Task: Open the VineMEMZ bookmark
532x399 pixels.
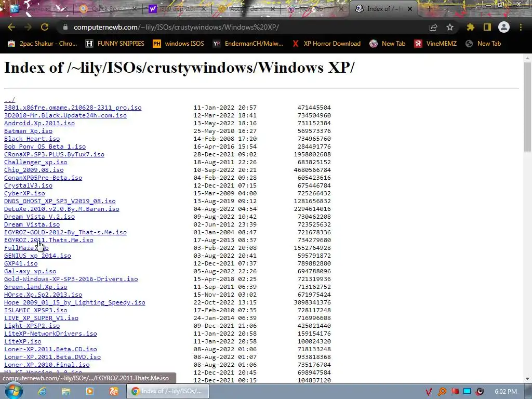Action: (x=435, y=44)
